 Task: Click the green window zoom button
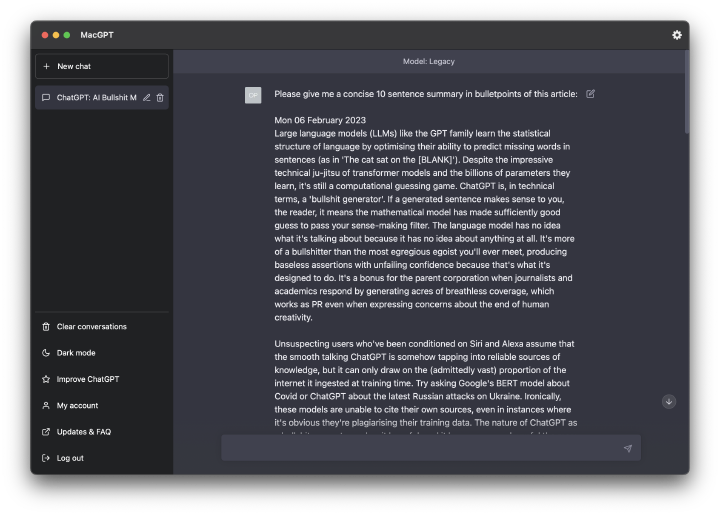click(67, 35)
